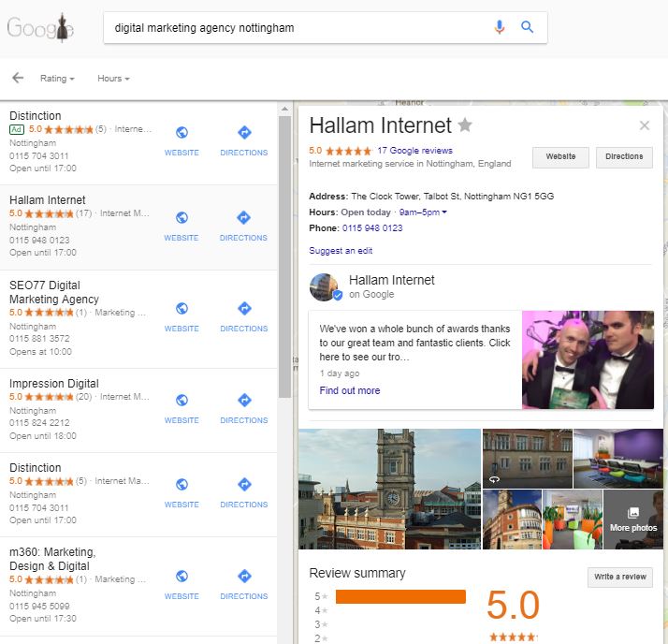
Task: Get directions icon for Impression Digital
Action: point(244,401)
